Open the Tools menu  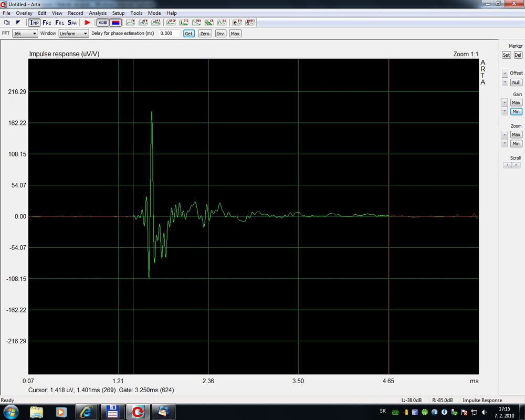click(x=136, y=13)
